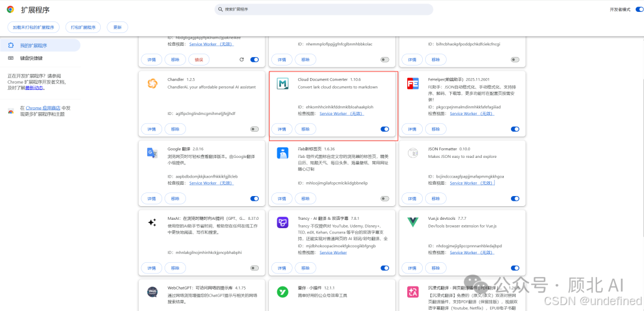Viewport: 644px width, 311px height.
Task: Click the MaxAI sparkle icon
Action: click(x=152, y=223)
